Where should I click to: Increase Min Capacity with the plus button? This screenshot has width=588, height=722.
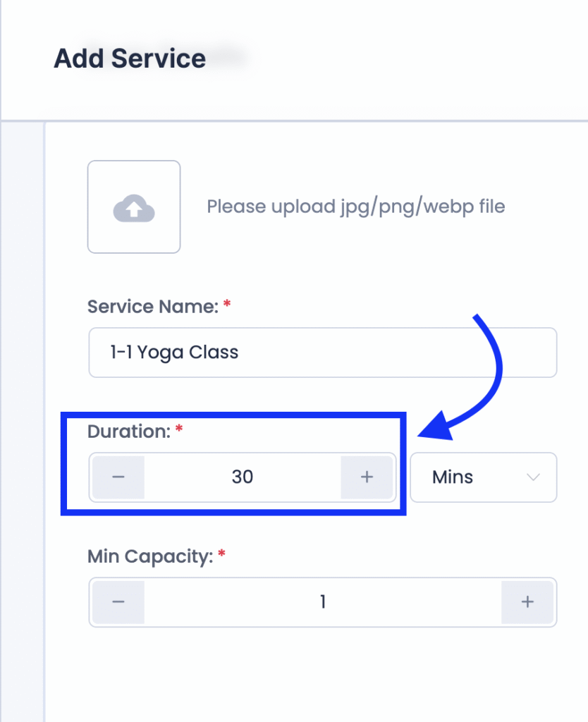[527, 602]
